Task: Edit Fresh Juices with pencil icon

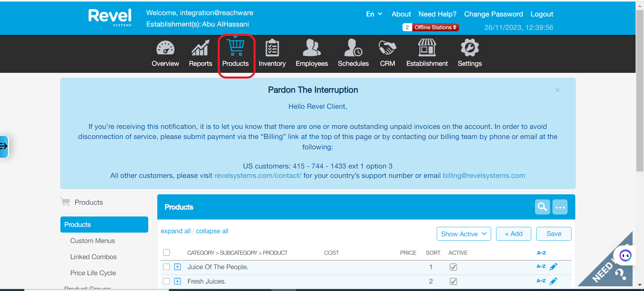Action: [x=553, y=281]
